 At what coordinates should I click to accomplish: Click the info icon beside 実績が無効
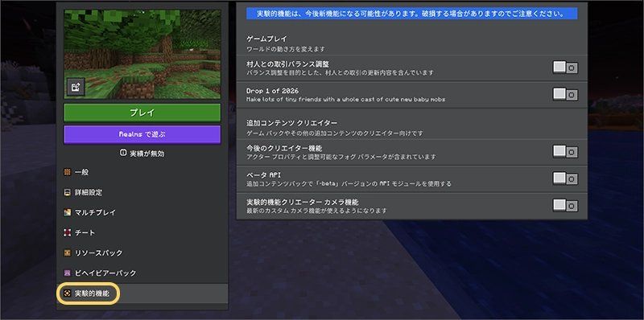coord(123,153)
